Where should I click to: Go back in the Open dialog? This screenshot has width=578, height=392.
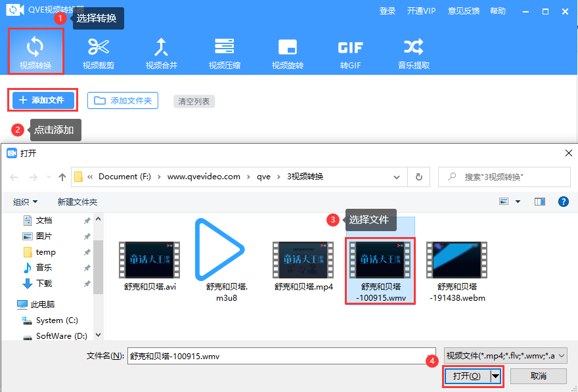point(14,177)
